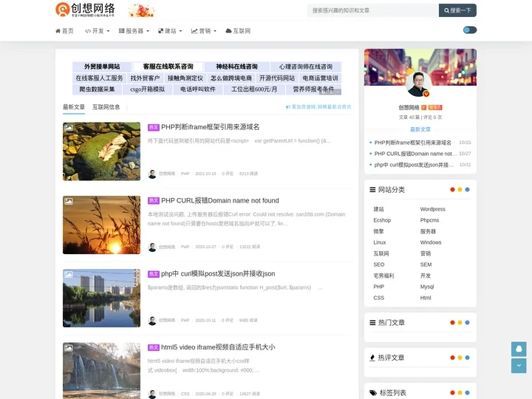532x399 pixels.
Task: Click the flame icon beside 热评文章
Action: (372, 358)
